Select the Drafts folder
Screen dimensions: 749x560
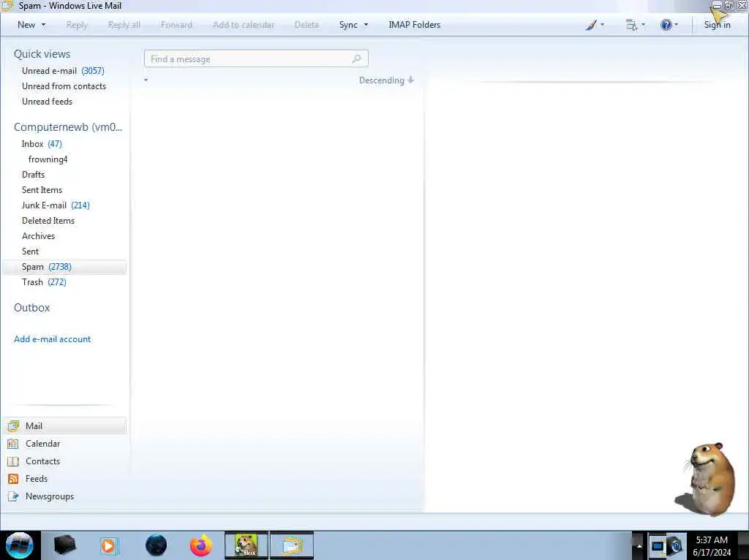pos(33,174)
